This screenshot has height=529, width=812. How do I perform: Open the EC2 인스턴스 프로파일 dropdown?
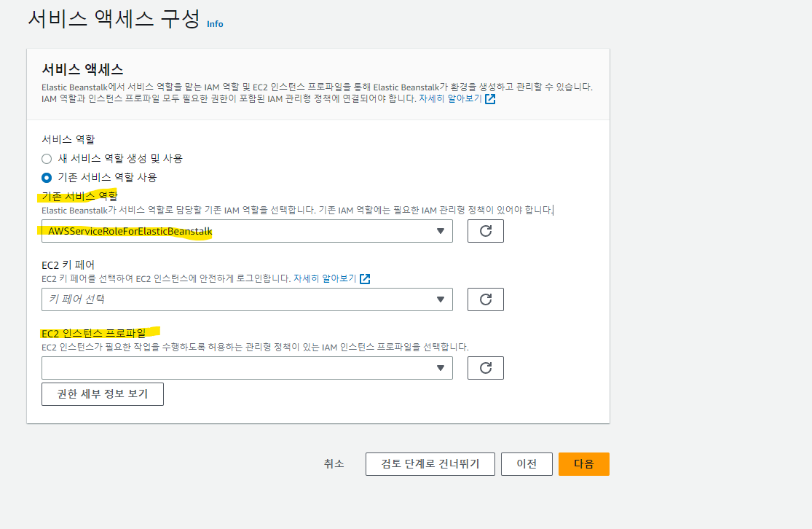coord(247,368)
